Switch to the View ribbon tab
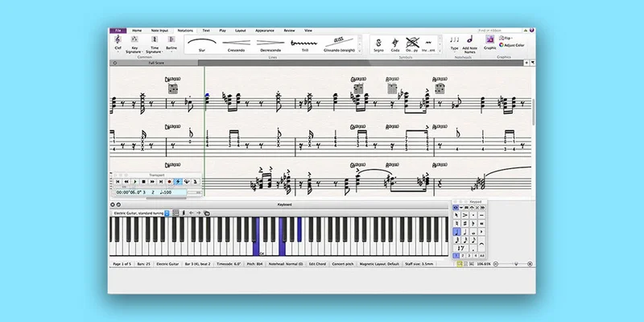644x322 pixels. pyautogui.click(x=308, y=31)
